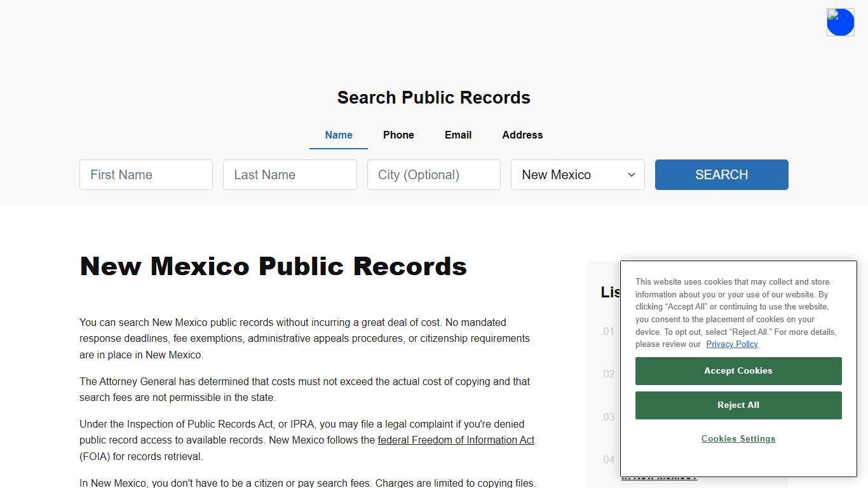Click the First Name input field
This screenshot has width=868, height=488.
click(x=146, y=175)
